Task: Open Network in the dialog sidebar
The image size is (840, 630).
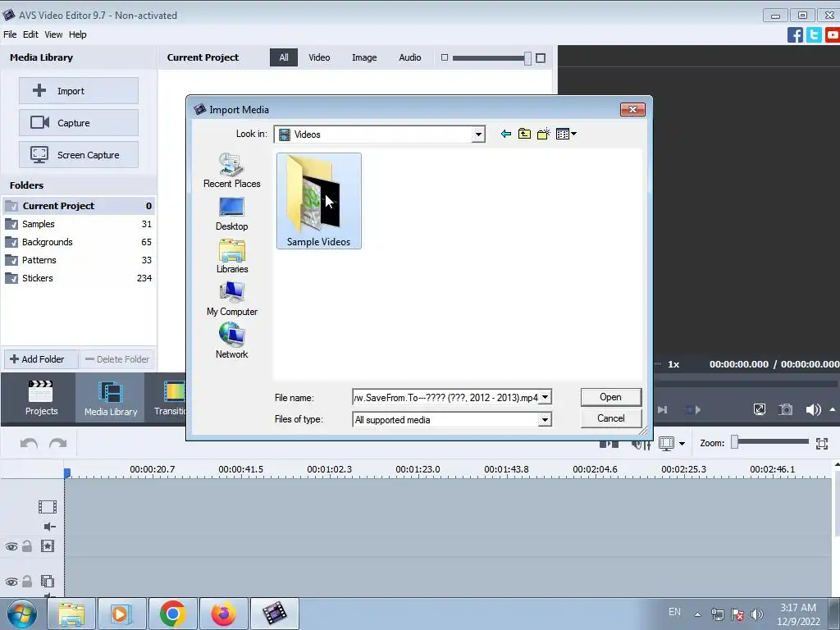Action: coord(232,341)
